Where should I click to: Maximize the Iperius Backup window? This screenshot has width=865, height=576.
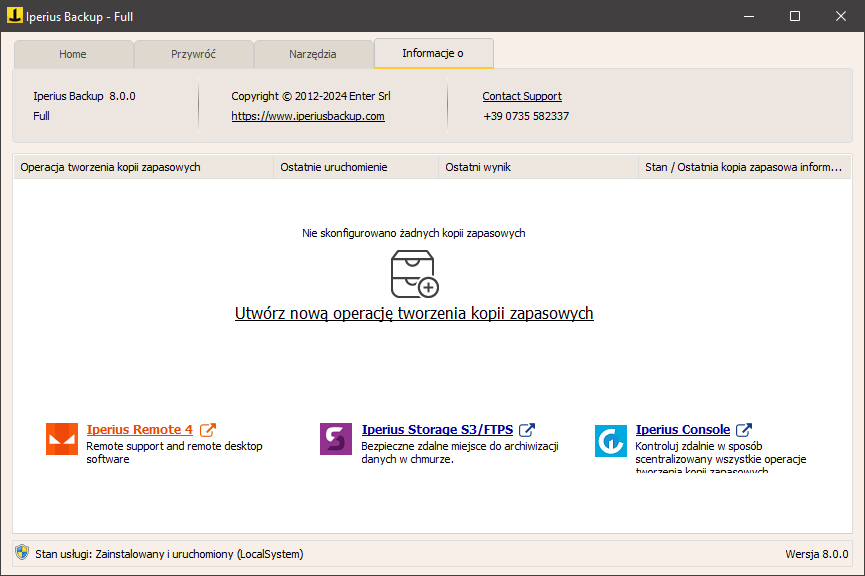point(795,16)
